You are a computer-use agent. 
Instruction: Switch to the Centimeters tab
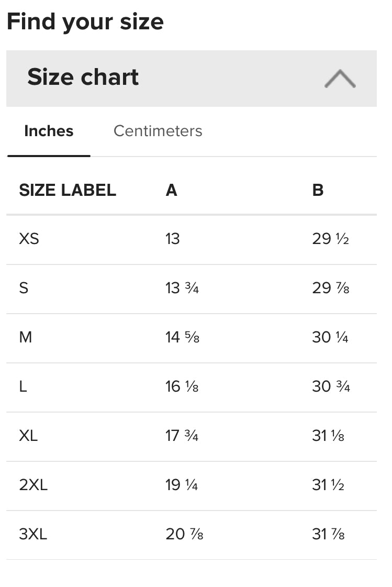(x=158, y=131)
